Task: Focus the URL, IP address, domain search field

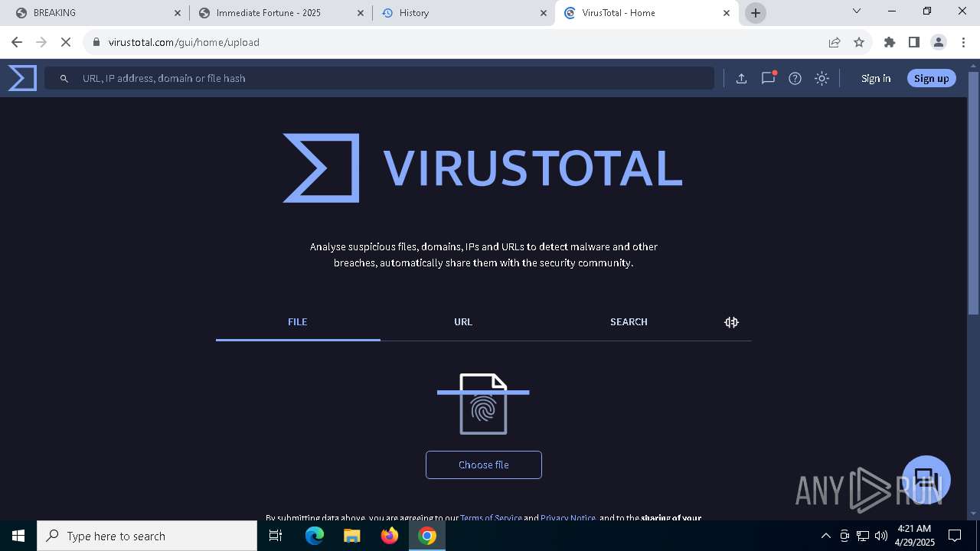Action: (379, 78)
